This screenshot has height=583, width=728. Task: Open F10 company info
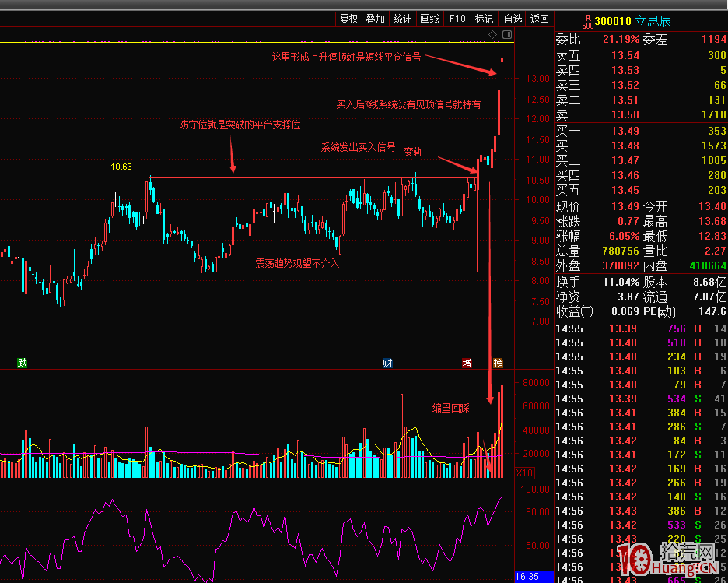457,19
